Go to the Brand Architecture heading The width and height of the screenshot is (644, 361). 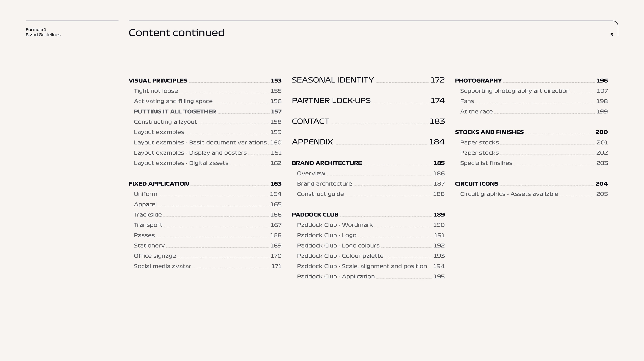pyautogui.click(x=327, y=163)
